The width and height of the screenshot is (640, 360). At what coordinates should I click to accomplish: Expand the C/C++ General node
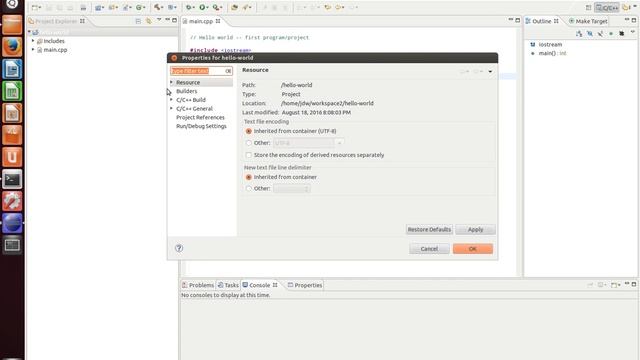[171, 109]
